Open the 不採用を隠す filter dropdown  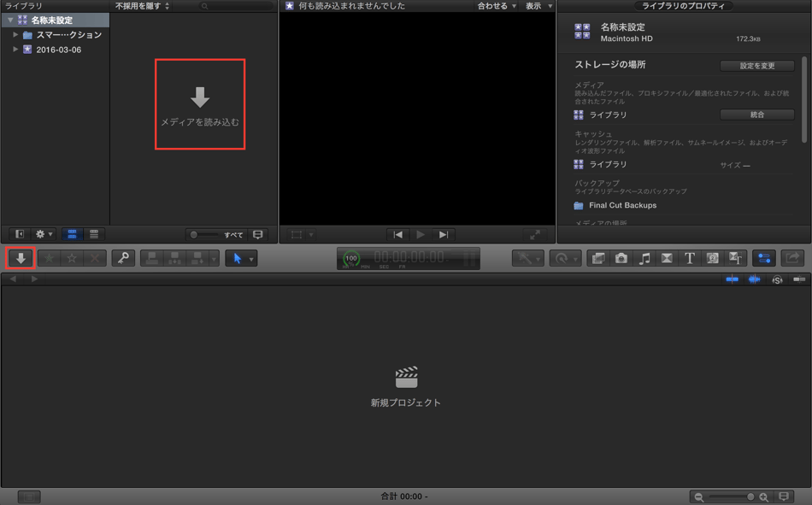pos(143,6)
